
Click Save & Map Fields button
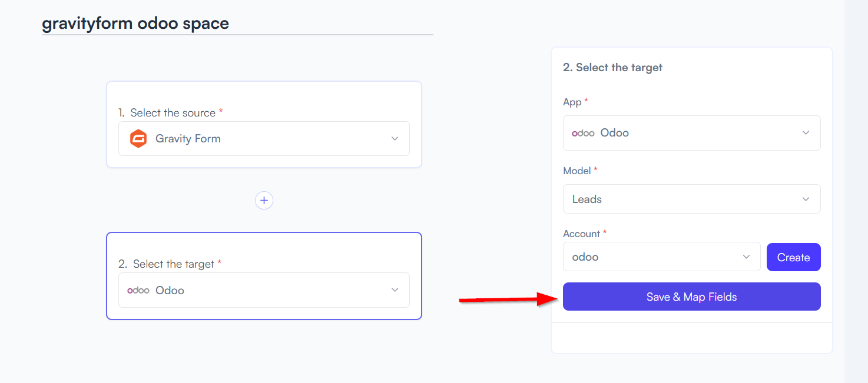point(691,297)
